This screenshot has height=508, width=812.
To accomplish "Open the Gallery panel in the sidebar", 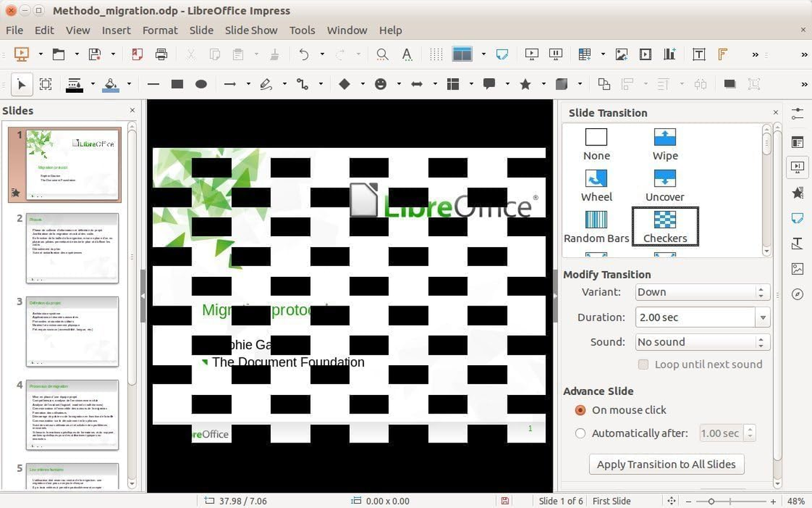I will coord(797,269).
